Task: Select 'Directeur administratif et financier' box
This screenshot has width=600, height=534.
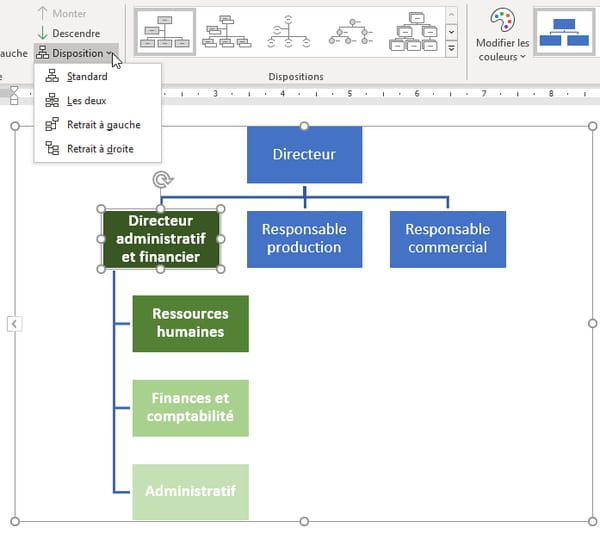Action: coord(161,239)
